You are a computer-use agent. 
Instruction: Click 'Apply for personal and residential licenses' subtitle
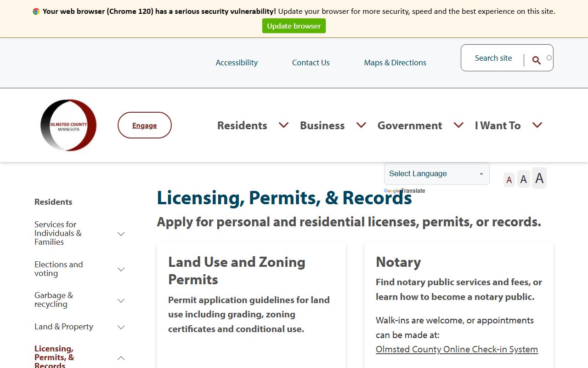pos(349,222)
